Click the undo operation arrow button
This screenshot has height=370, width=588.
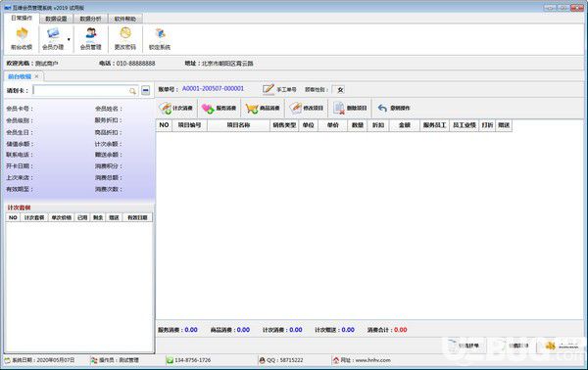point(394,109)
